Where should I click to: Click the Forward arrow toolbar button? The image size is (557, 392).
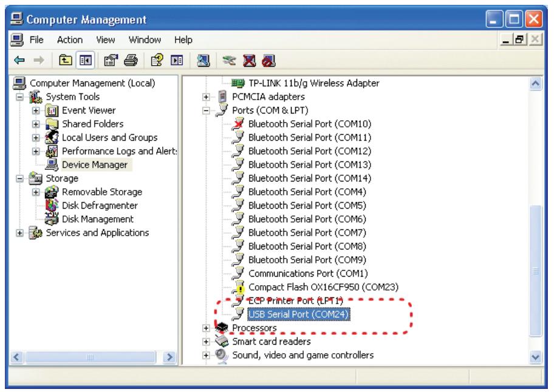point(39,60)
